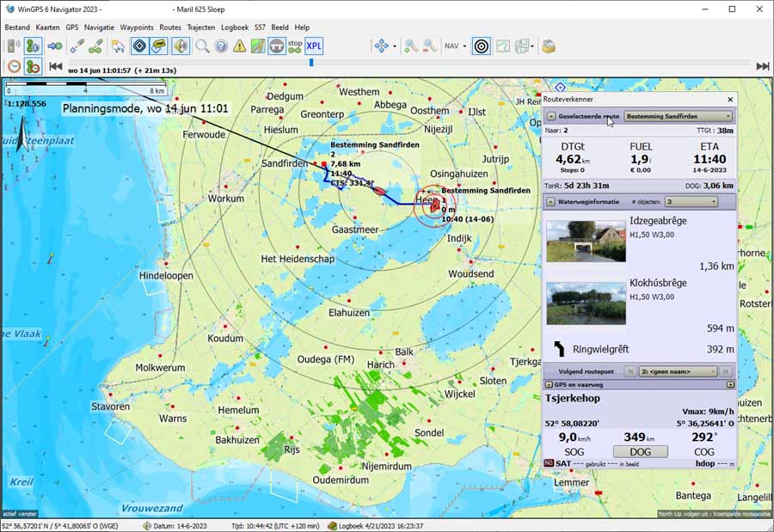Click the blue arrow go-to waypoint icon
Image resolution: width=774 pixels, height=532 pixels.
point(55,46)
